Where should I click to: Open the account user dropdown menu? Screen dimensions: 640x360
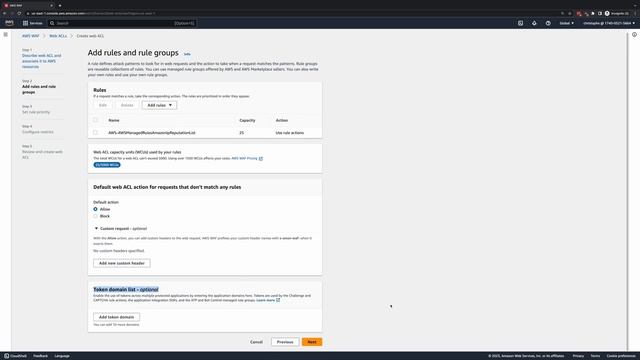[x=609, y=23]
